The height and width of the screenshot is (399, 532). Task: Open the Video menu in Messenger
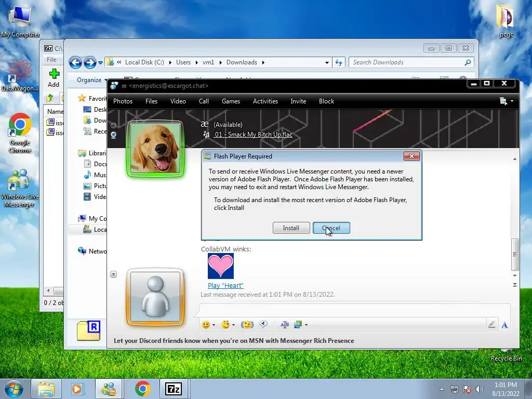[x=178, y=101]
